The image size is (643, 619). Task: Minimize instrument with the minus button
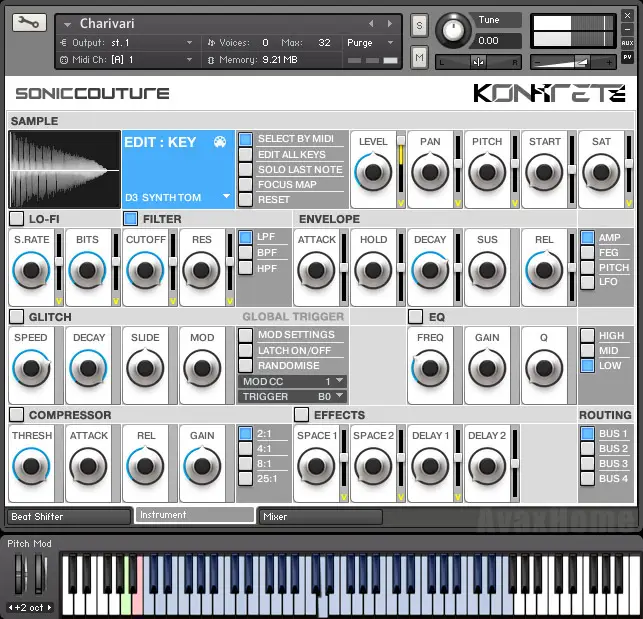pyautogui.click(x=627, y=30)
